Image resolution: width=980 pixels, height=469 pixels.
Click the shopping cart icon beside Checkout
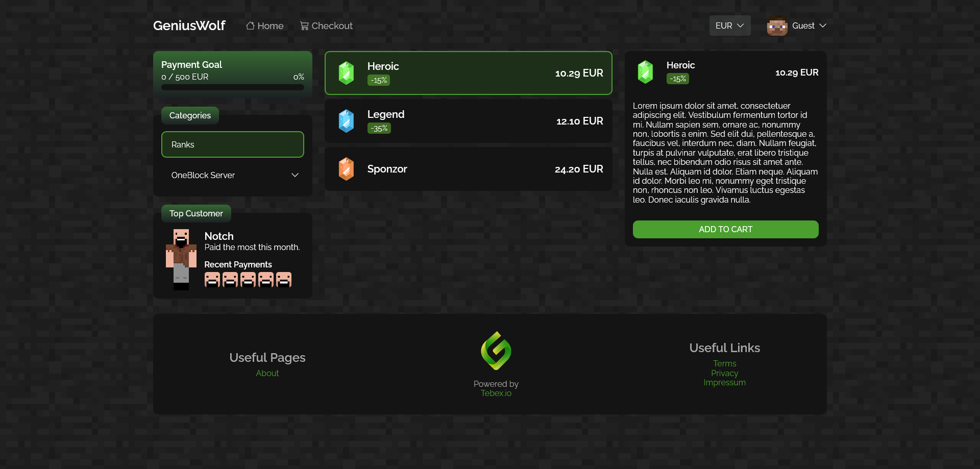click(x=304, y=25)
